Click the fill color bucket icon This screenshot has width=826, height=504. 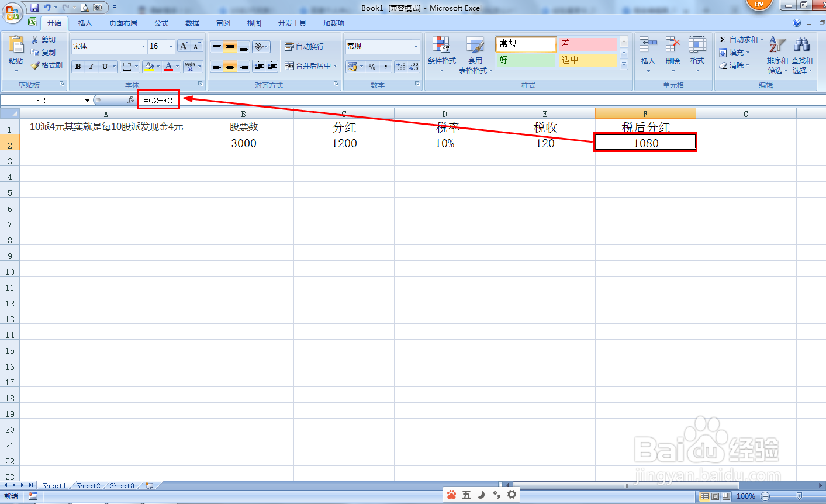point(150,67)
